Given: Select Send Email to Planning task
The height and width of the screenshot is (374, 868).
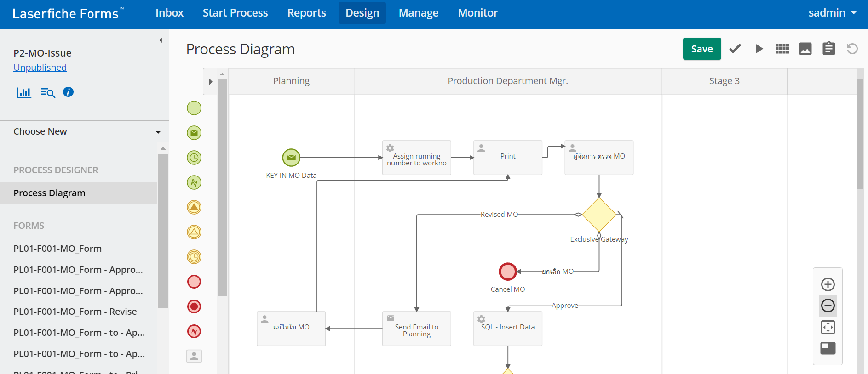Looking at the screenshot, I should click(x=417, y=329).
